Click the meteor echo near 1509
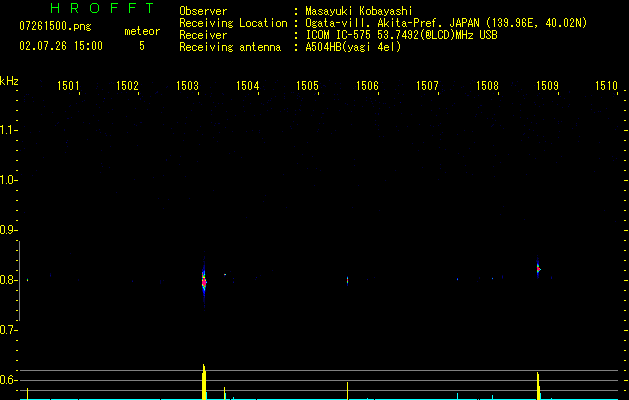 coord(538,269)
